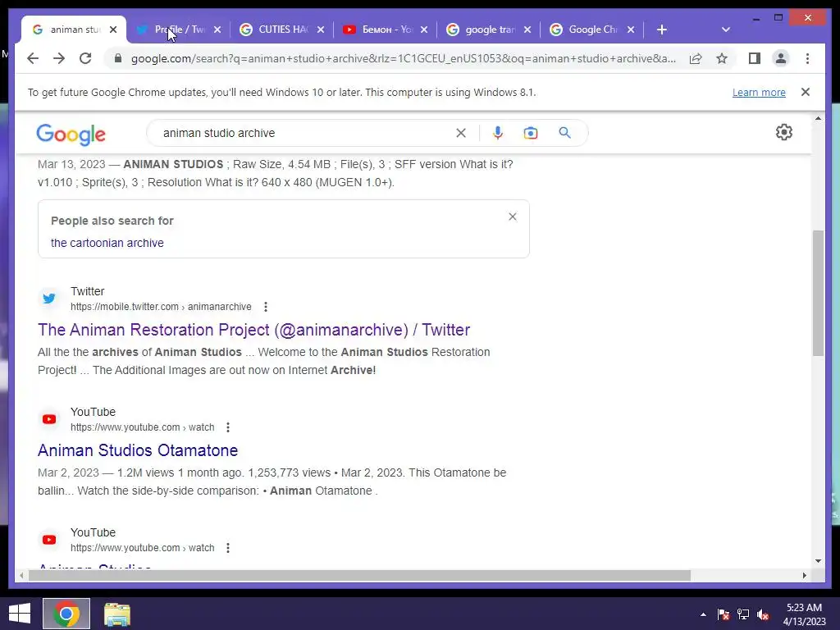Open the taskbar clock and date
Screen dimensions: 840x630
[x=804, y=614]
